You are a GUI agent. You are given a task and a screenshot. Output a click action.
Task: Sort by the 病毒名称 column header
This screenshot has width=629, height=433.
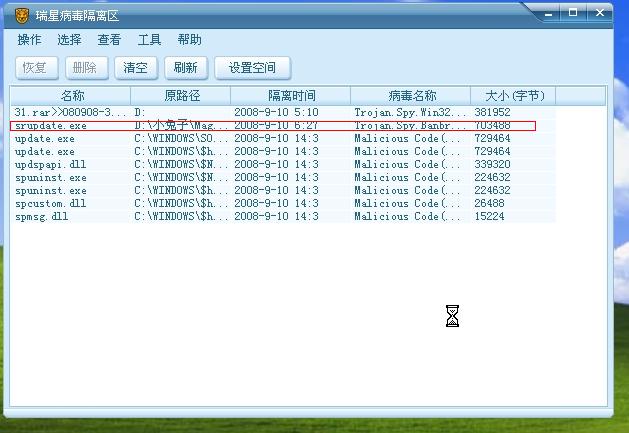[x=411, y=96]
